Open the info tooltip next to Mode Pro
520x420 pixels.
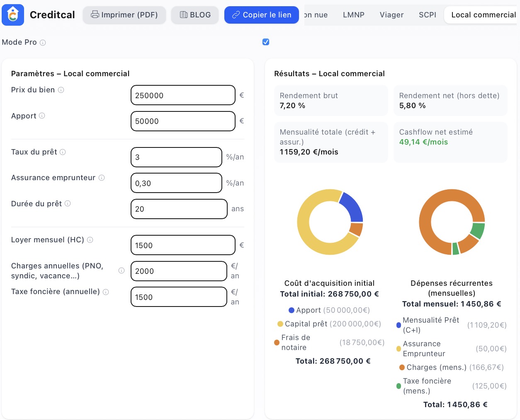pyautogui.click(x=43, y=42)
